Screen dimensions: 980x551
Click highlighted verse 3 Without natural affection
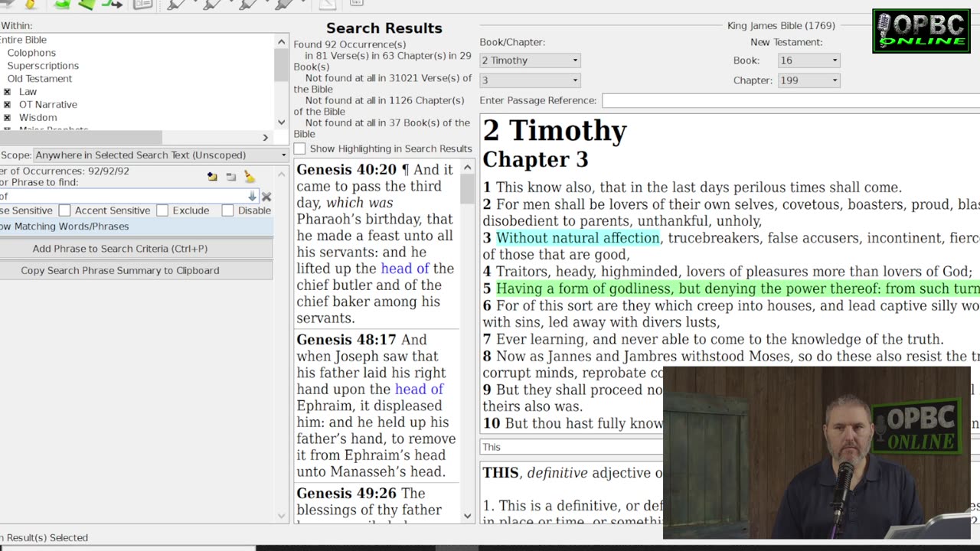(x=577, y=238)
